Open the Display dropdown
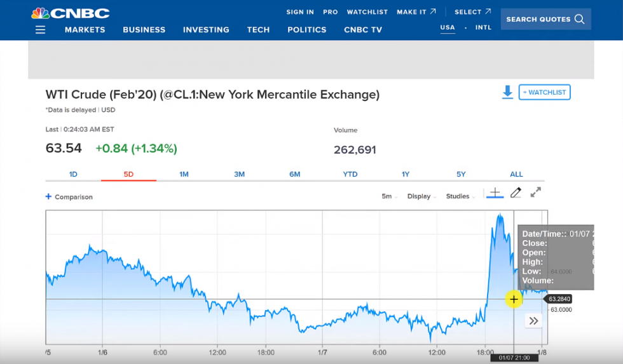This screenshot has height=364, width=623. coord(421,196)
